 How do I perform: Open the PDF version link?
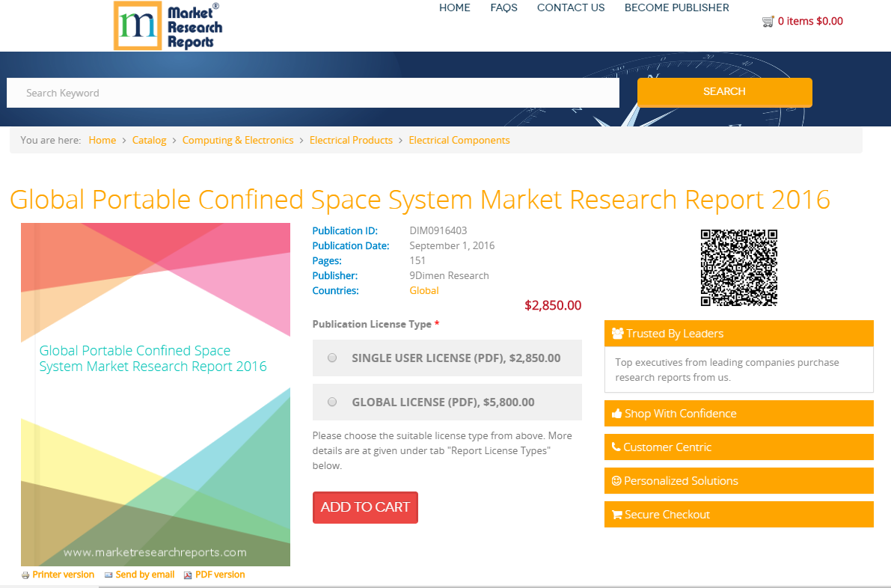pyautogui.click(x=220, y=575)
